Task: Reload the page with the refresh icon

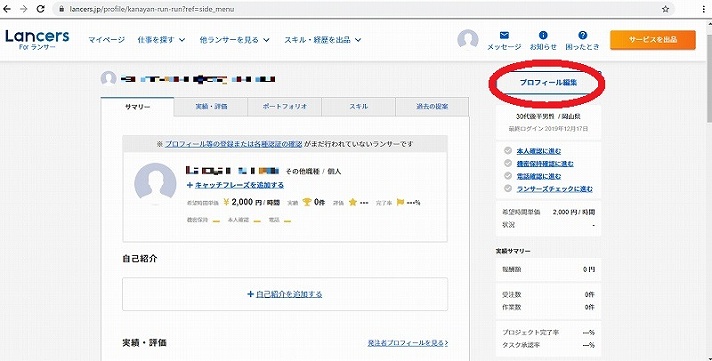Action: pyautogui.click(x=40, y=9)
